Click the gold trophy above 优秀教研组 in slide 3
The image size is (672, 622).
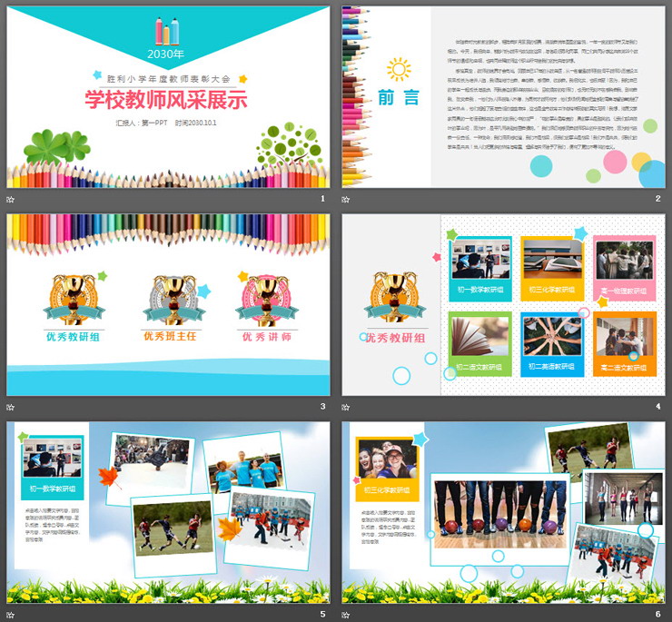74,296
